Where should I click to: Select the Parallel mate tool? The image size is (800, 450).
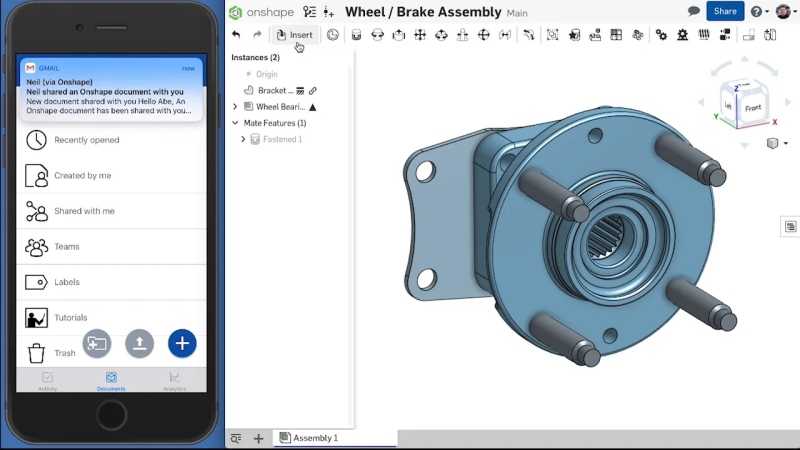pos(505,35)
